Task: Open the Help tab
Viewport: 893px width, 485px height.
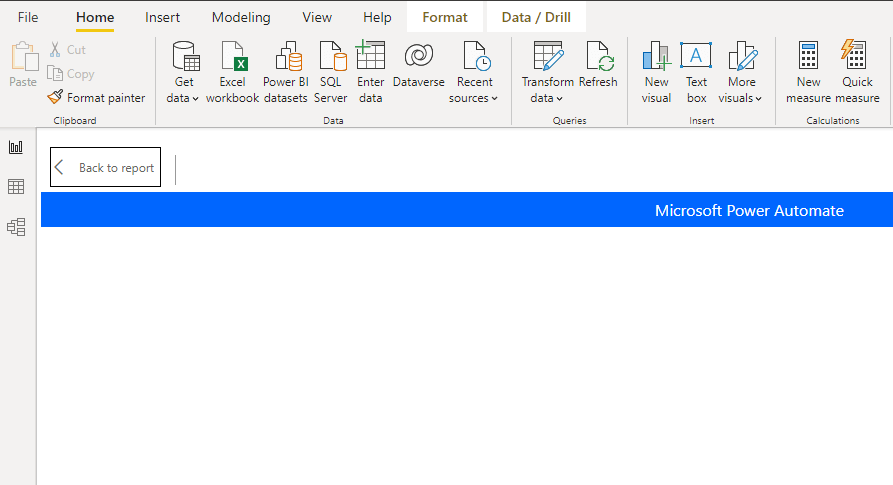Action: [377, 17]
